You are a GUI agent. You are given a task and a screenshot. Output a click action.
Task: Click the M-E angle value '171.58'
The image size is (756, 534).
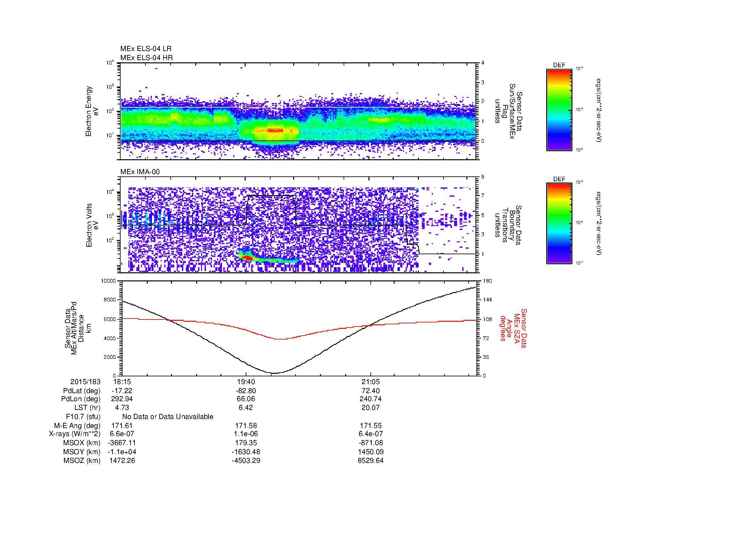(246, 426)
